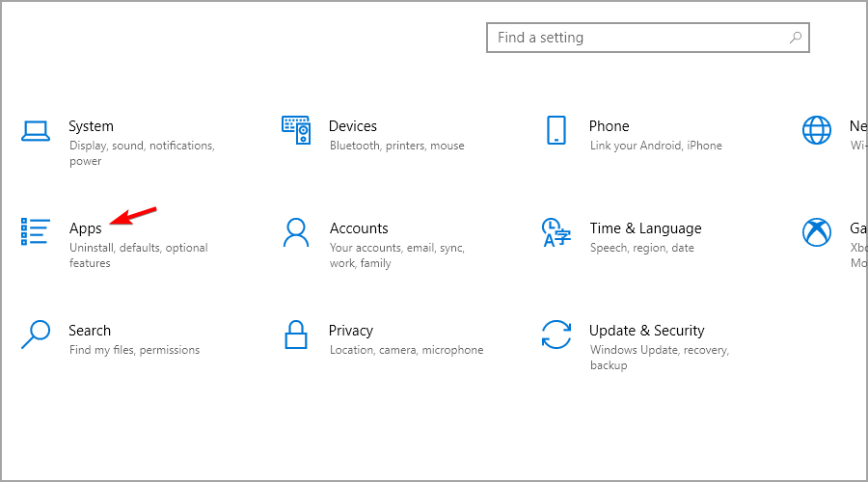Screen dimensions: 868x482
Task: Click the Update & Security sync icon
Action: coord(556,335)
